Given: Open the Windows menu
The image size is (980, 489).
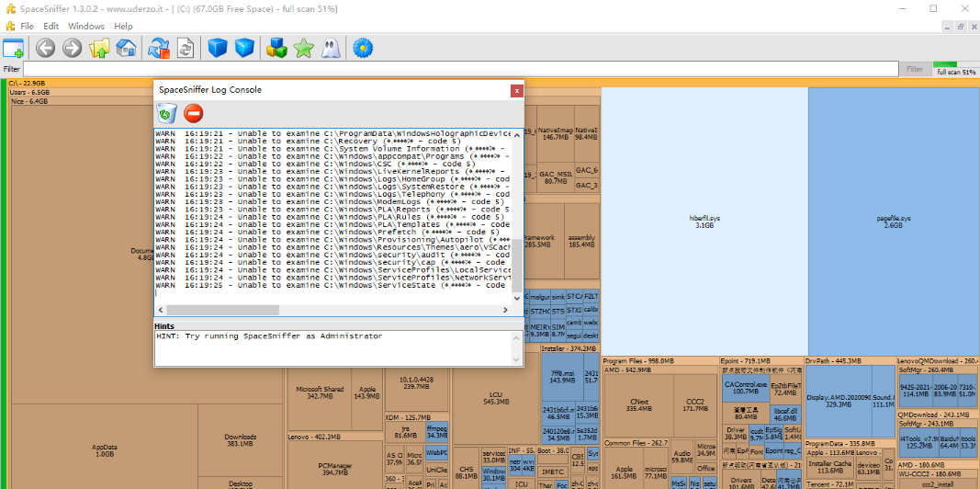Looking at the screenshot, I should 86,27.
